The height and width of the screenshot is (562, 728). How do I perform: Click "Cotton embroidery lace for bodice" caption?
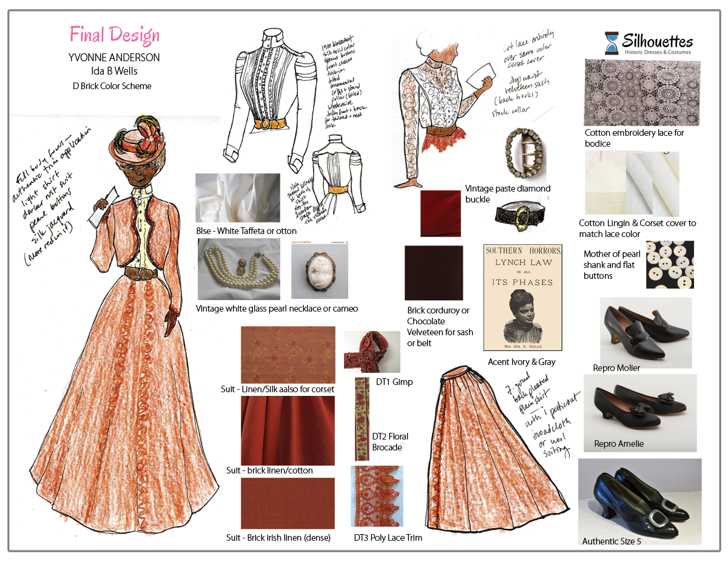coord(635,138)
